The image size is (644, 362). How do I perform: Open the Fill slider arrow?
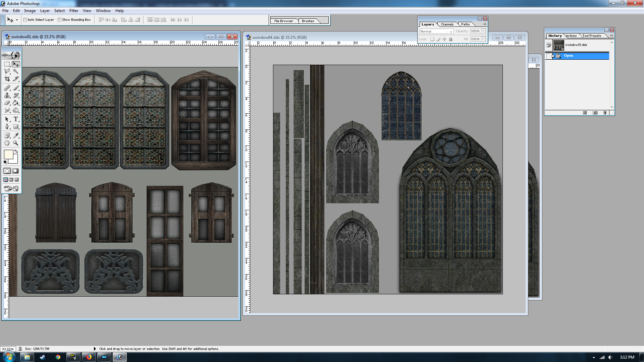tap(483, 39)
